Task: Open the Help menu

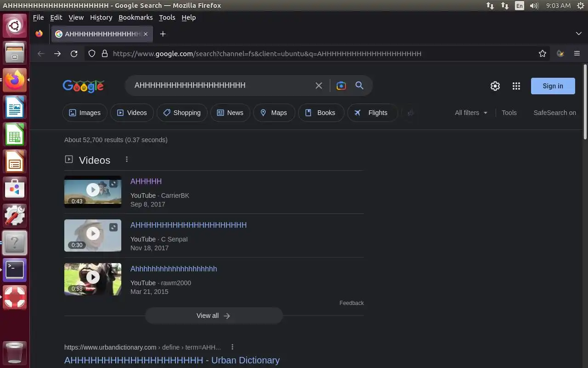Action: point(189,17)
